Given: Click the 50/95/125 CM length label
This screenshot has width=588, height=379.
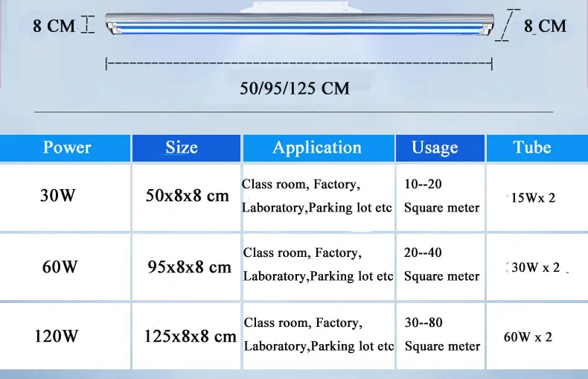Looking at the screenshot, I should coord(295,88).
